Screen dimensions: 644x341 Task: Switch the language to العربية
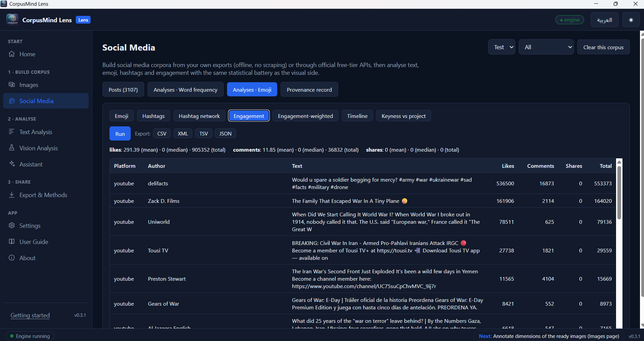(604, 20)
